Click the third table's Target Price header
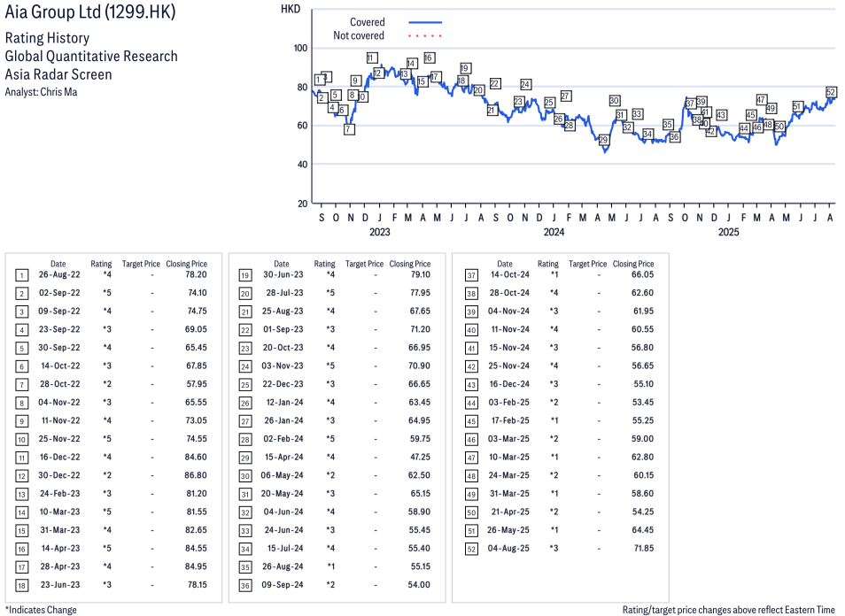The width and height of the screenshot is (845, 616). tap(588, 264)
